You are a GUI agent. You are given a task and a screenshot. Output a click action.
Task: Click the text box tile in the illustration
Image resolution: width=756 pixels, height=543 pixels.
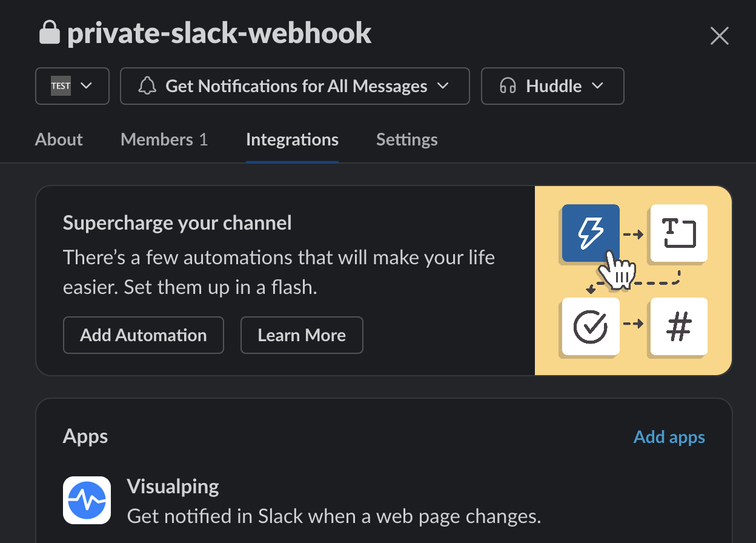[x=678, y=233]
